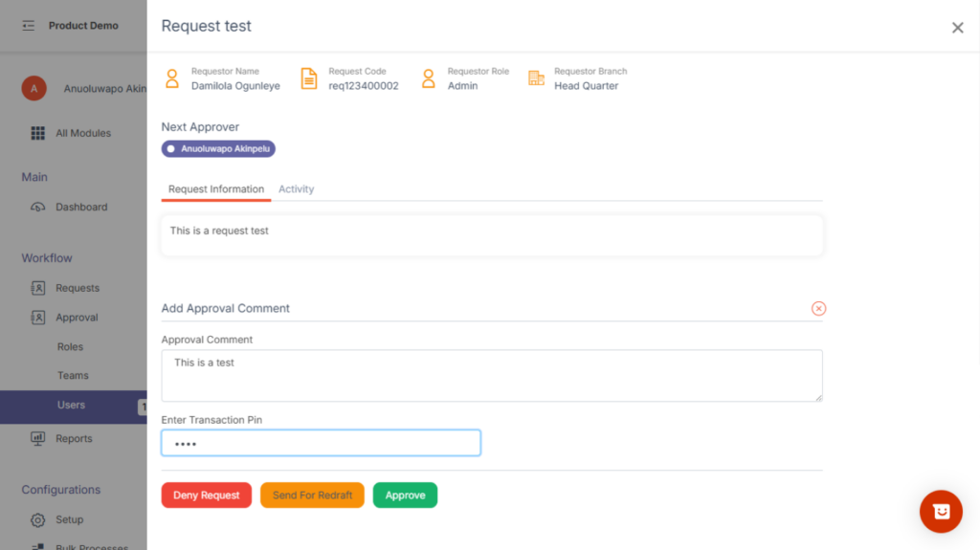The width and height of the screenshot is (980, 550).
Task: Focus the Enter Transaction Pin field
Action: click(321, 443)
